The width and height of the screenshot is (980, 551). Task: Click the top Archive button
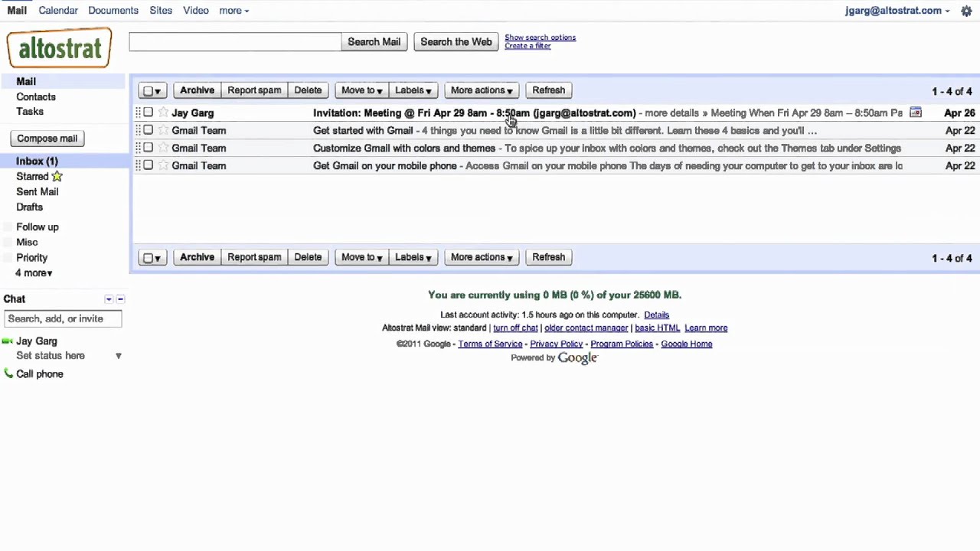[x=197, y=90]
